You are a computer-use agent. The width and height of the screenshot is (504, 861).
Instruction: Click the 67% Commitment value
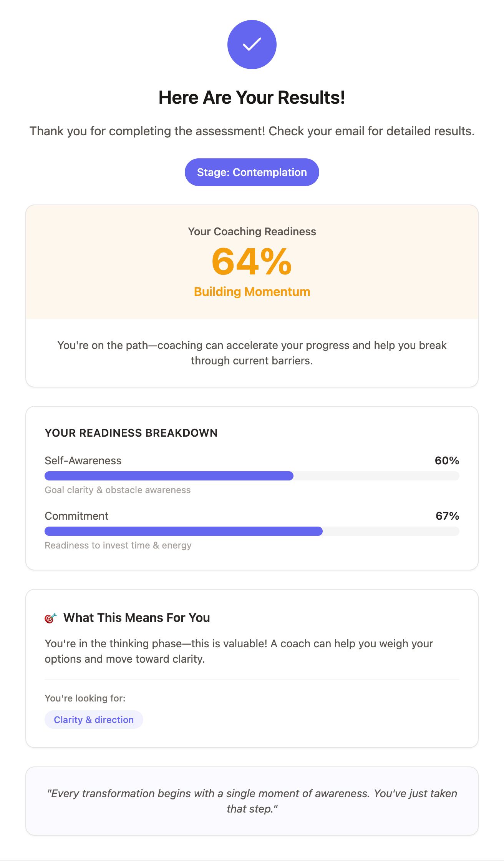click(447, 516)
